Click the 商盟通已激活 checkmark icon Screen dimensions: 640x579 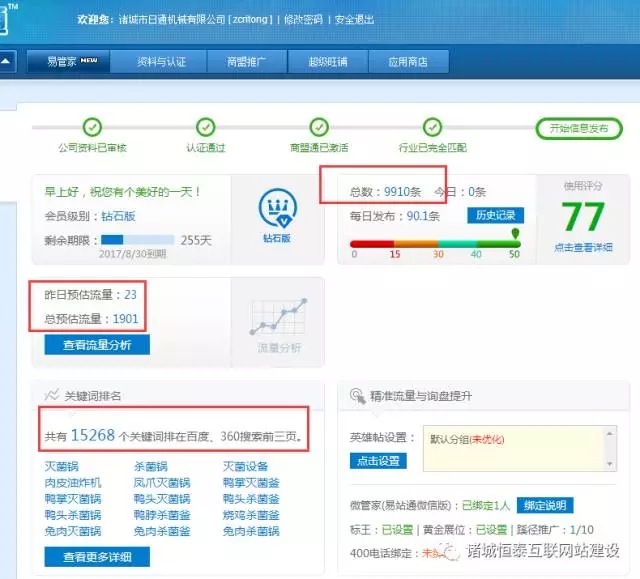pyautogui.click(x=319, y=127)
